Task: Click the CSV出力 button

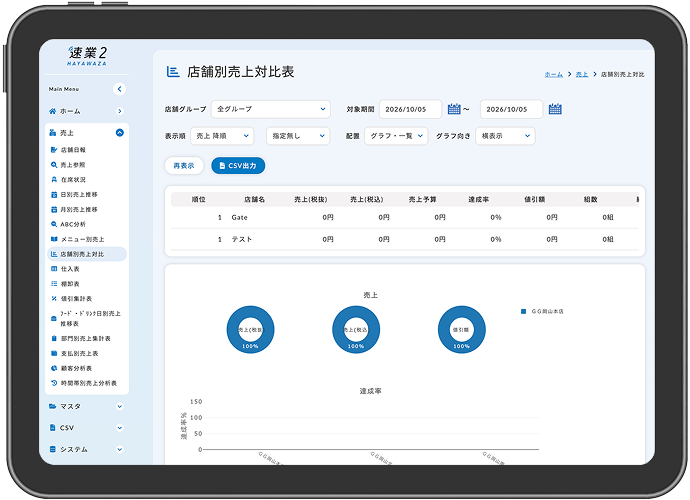Action: pos(238,166)
